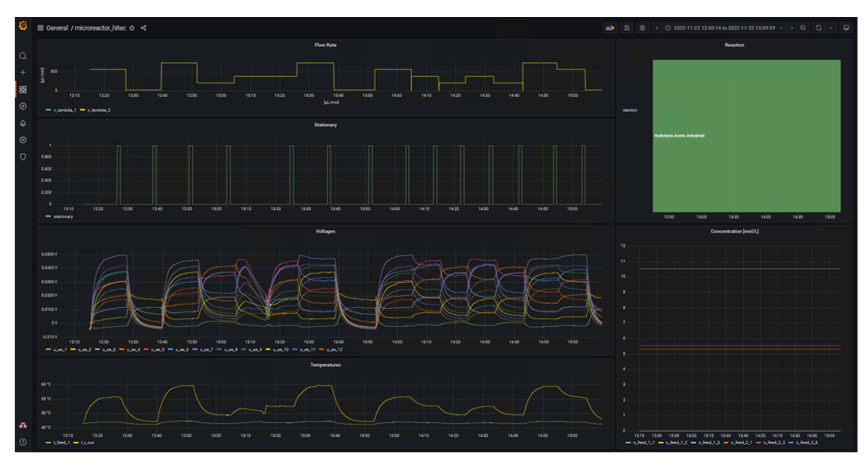Open Explore compass in the sidebar
The image size is (868, 462).
23,106
